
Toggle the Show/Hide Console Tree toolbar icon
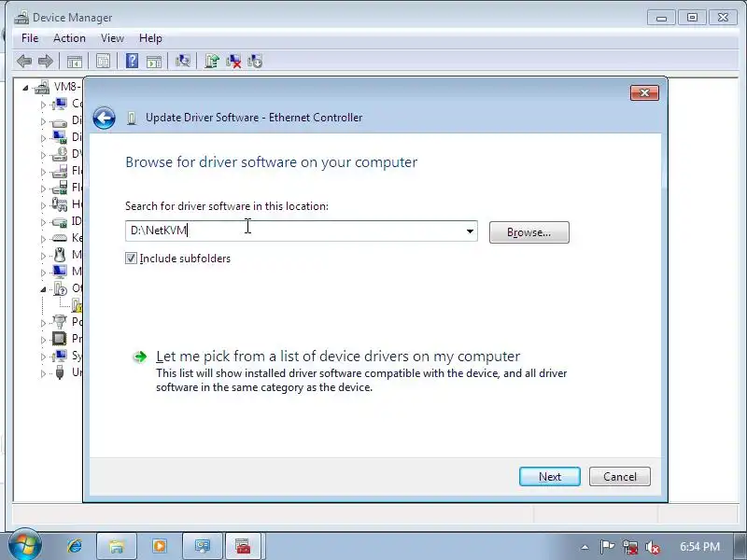point(75,62)
